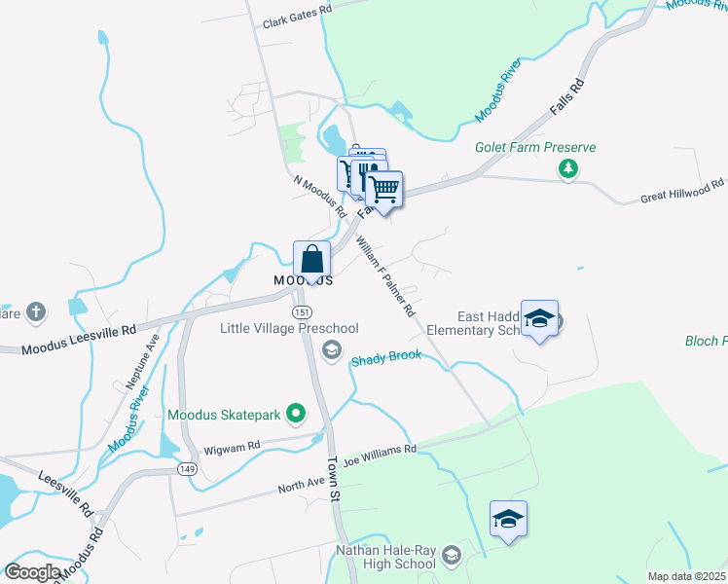The width and height of the screenshot is (728, 584).
Task: Click the Little Village Preschool label
Action: point(289,328)
